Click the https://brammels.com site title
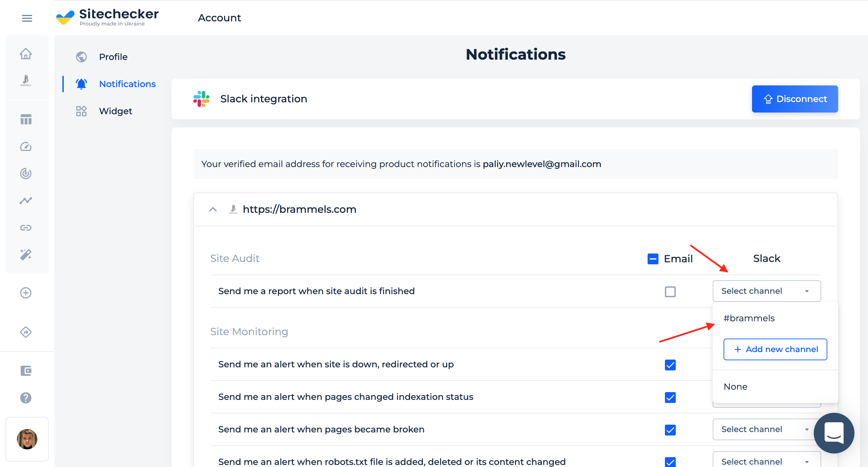868x467 pixels. point(300,209)
